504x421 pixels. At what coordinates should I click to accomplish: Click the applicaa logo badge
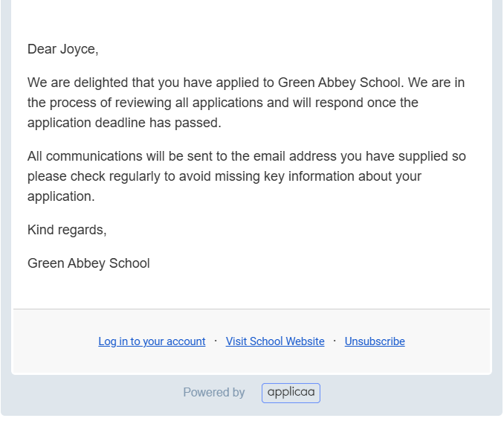point(291,393)
